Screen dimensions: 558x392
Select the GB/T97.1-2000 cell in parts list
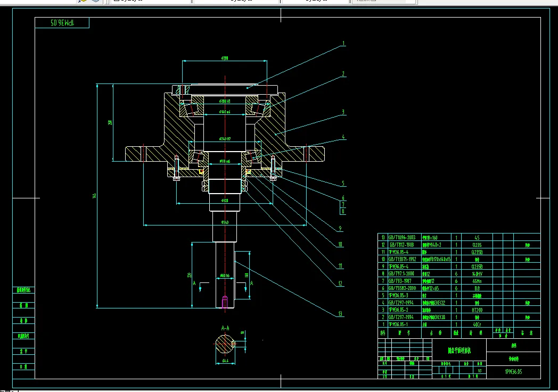pyautogui.click(x=404, y=273)
